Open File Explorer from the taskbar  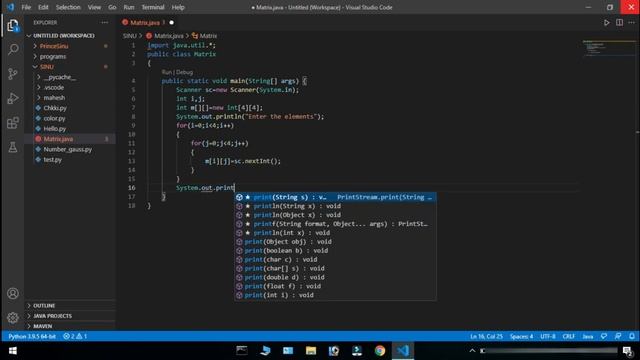click(311, 351)
